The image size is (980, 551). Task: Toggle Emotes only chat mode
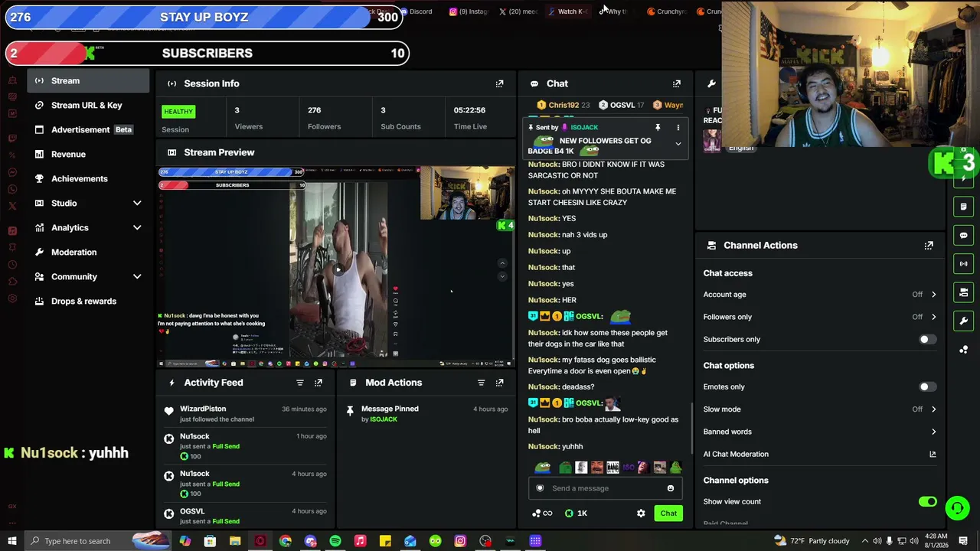[926, 387]
